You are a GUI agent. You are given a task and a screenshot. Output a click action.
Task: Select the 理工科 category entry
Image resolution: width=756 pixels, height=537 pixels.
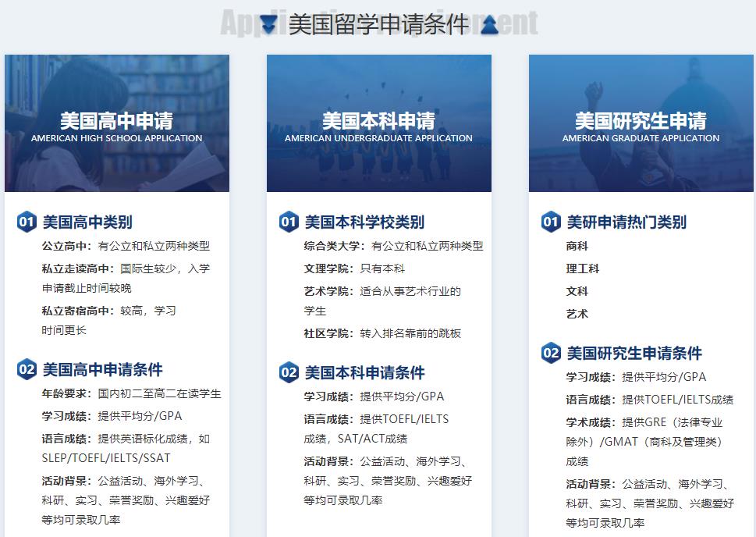coord(581,268)
